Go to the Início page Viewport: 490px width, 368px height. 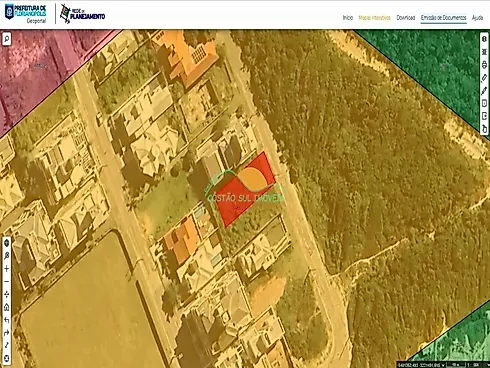348,18
